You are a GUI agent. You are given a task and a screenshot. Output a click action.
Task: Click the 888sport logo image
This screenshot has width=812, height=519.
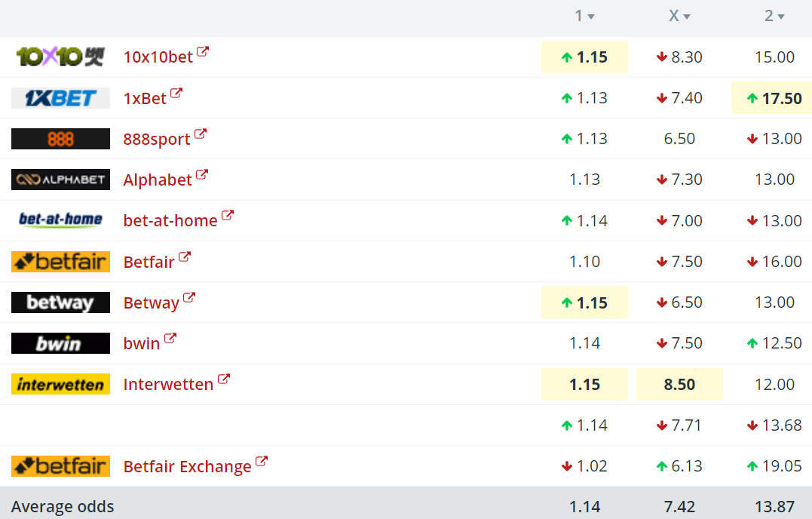click(x=60, y=139)
